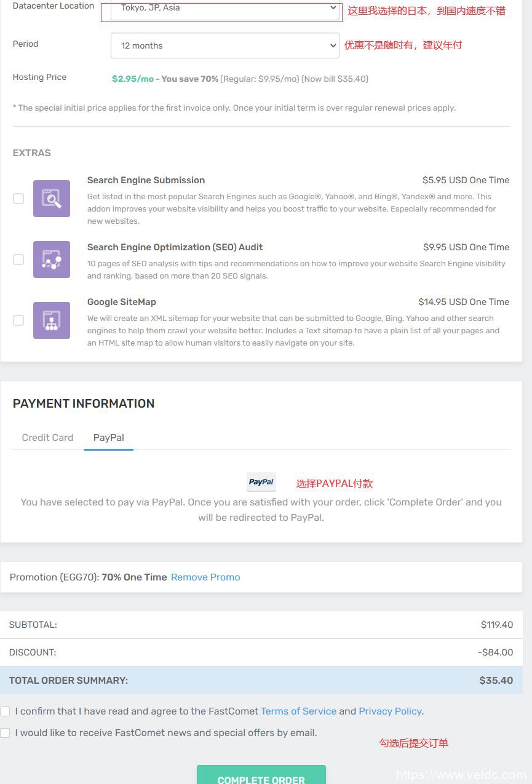Screen dimensions: 532x784
Task: Expand the Period 12 months dropdown
Action: (x=224, y=46)
